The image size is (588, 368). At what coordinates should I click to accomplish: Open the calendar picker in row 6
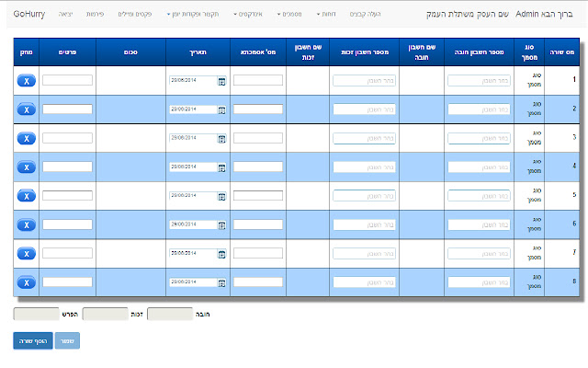[x=221, y=225]
